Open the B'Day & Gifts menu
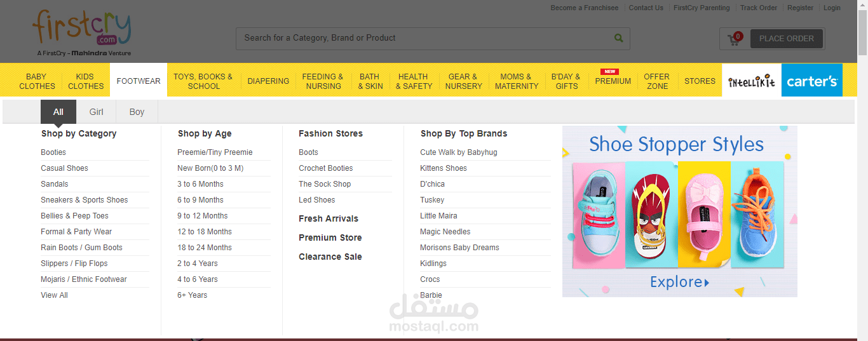The height and width of the screenshot is (341, 868). tap(566, 81)
